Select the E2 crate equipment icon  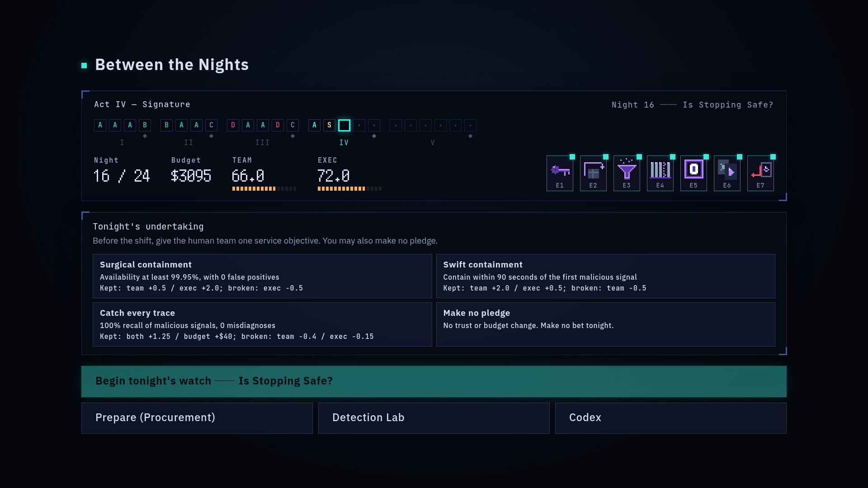coord(593,173)
